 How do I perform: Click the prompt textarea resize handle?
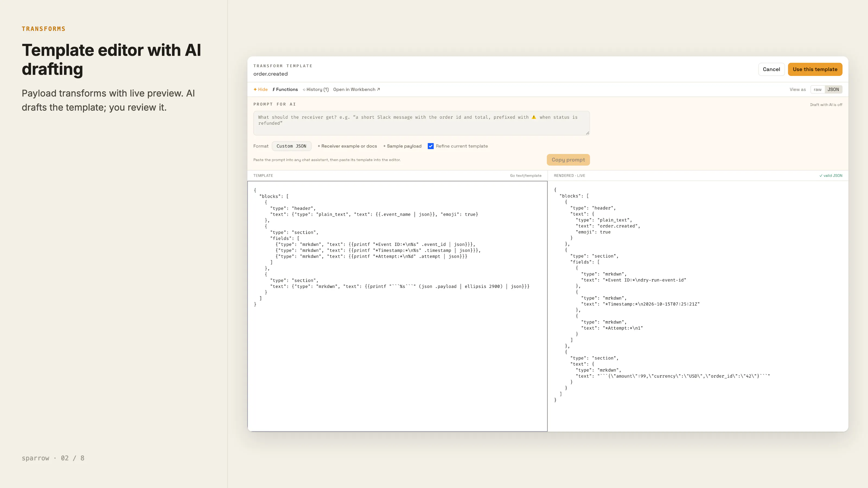pyautogui.click(x=587, y=133)
